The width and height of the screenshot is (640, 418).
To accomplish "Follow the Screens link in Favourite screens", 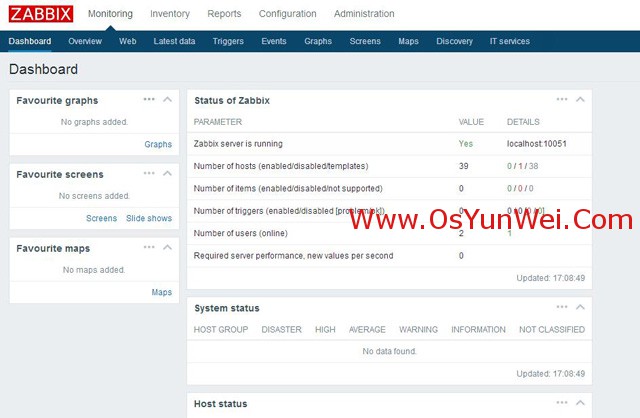I will click(102, 218).
